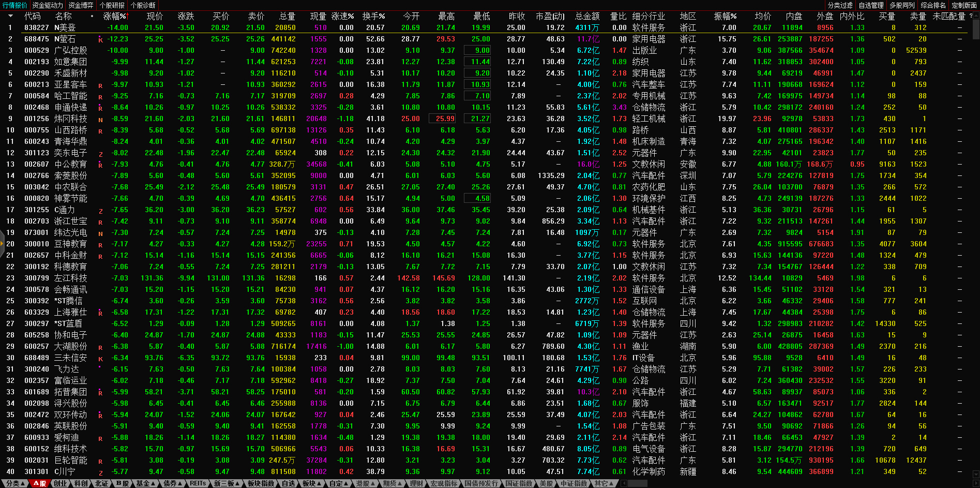Click the R marker next to 亚星客车
The image size is (980, 488).
[x=100, y=85]
